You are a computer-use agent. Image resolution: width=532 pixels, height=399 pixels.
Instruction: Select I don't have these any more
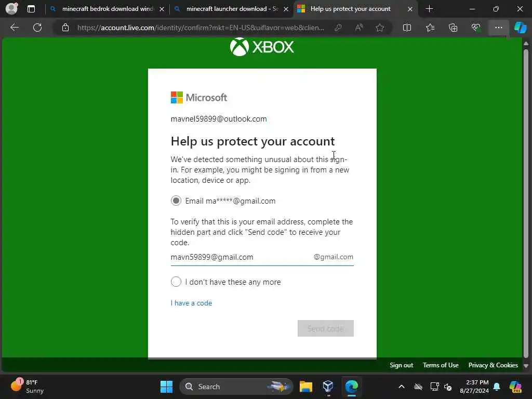[x=176, y=282]
